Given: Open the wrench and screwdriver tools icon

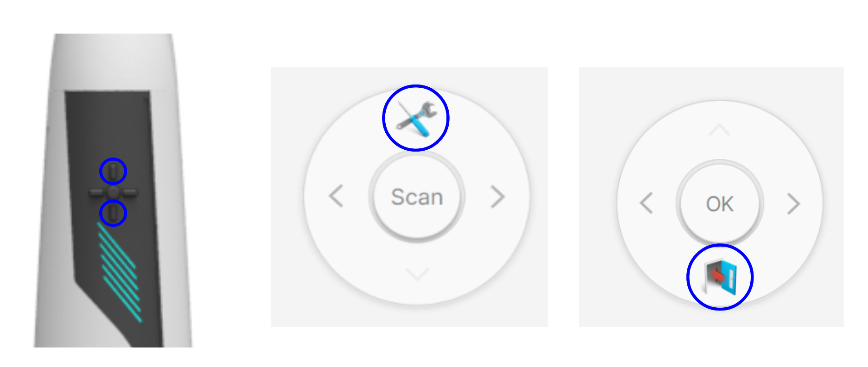Looking at the screenshot, I should tap(416, 119).
